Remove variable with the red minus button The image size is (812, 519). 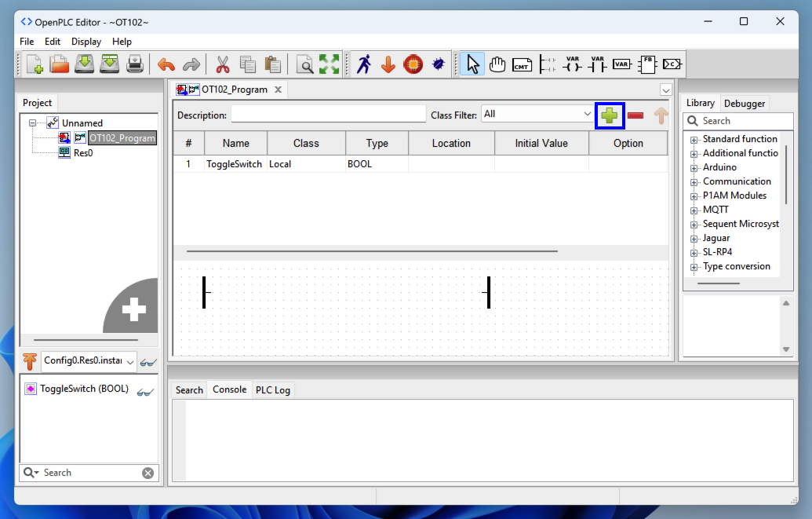(635, 115)
